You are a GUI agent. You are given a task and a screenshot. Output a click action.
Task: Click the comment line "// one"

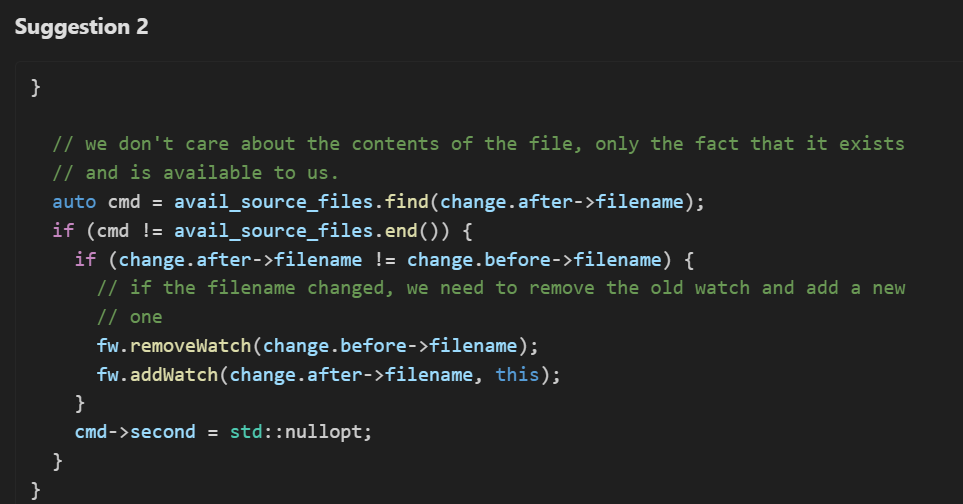coord(130,317)
